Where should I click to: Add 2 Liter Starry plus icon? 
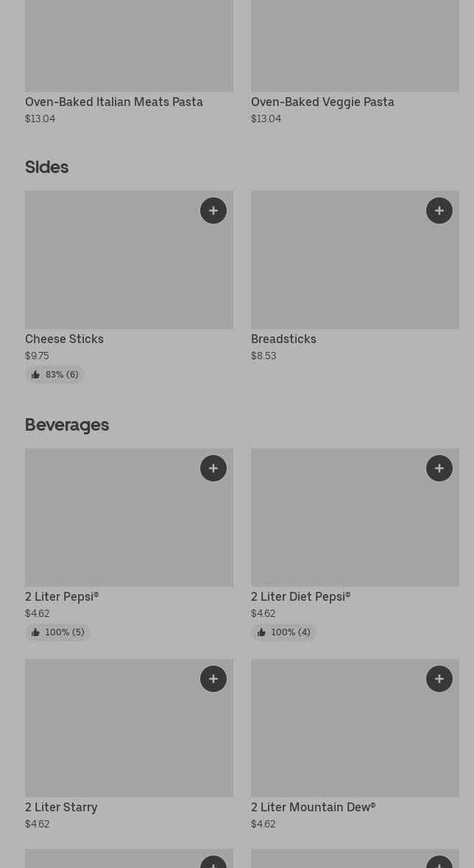(x=213, y=679)
